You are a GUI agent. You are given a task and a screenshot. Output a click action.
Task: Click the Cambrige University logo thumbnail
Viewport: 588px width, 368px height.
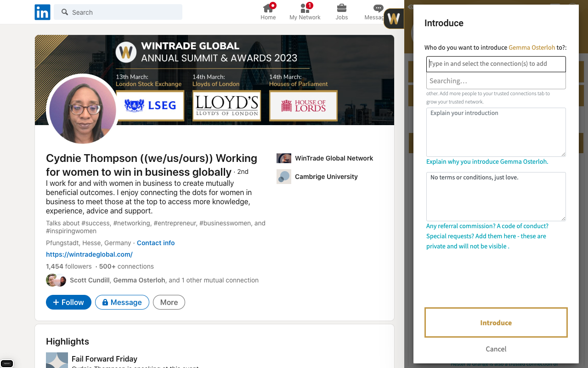(284, 177)
